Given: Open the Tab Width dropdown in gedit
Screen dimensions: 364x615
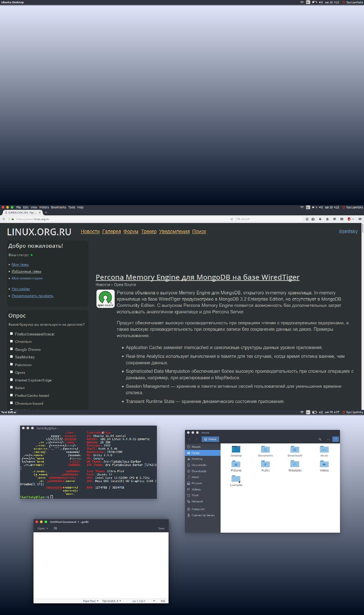Looking at the screenshot, I should click(x=111, y=601).
